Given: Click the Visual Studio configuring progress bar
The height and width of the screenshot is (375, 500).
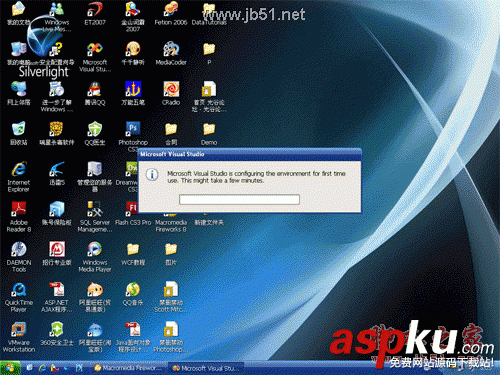Looking at the screenshot, I should (x=239, y=199).
